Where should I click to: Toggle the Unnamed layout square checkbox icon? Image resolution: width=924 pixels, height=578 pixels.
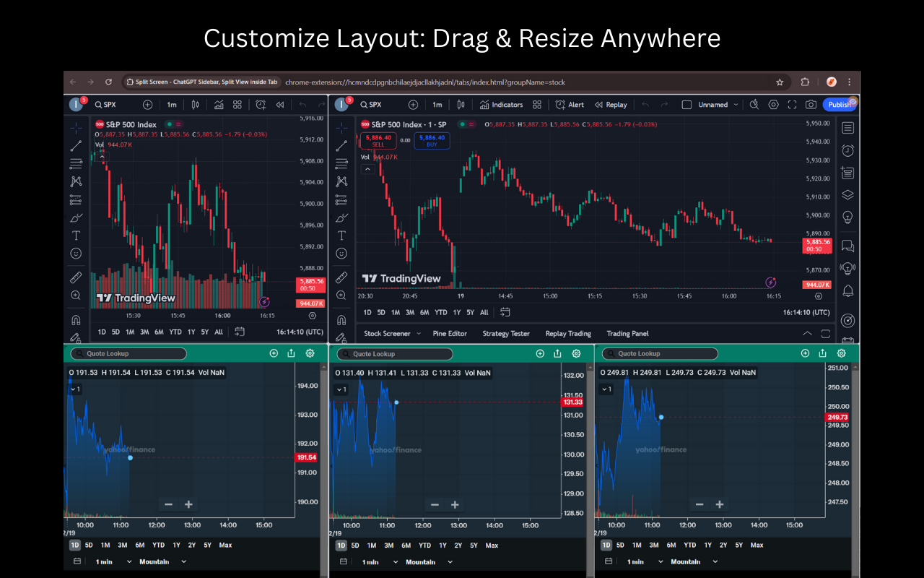point(687,105)
